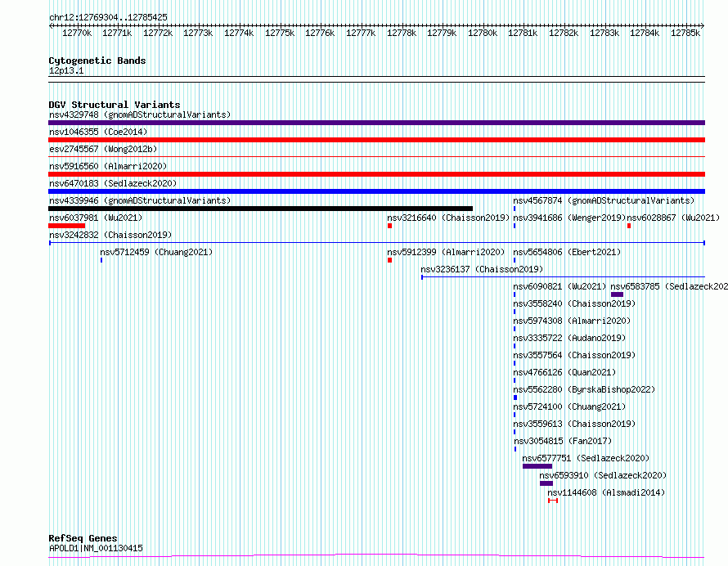Click nsv3216640 (Chaisson2019) label

[448, 218]
